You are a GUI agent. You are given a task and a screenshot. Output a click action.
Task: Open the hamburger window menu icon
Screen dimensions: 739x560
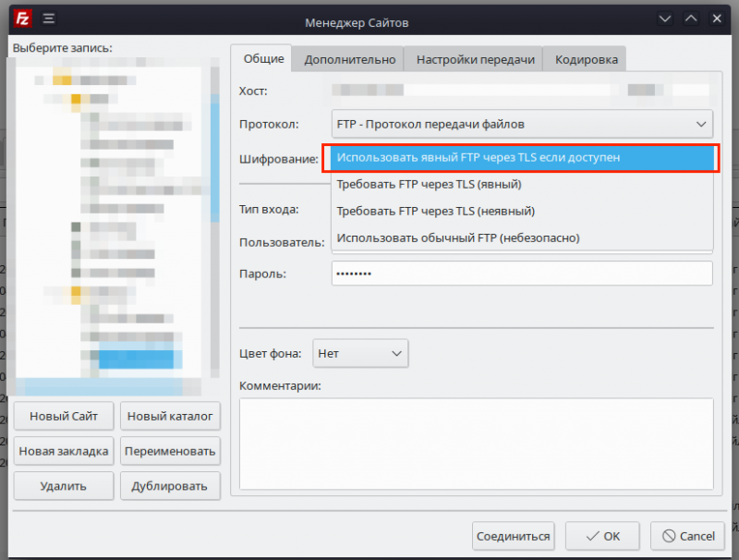point(49,18)
